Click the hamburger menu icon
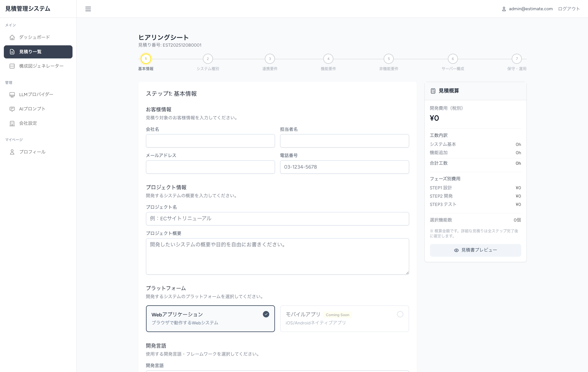Screen dimensions: 588x372 pos(88,9)
